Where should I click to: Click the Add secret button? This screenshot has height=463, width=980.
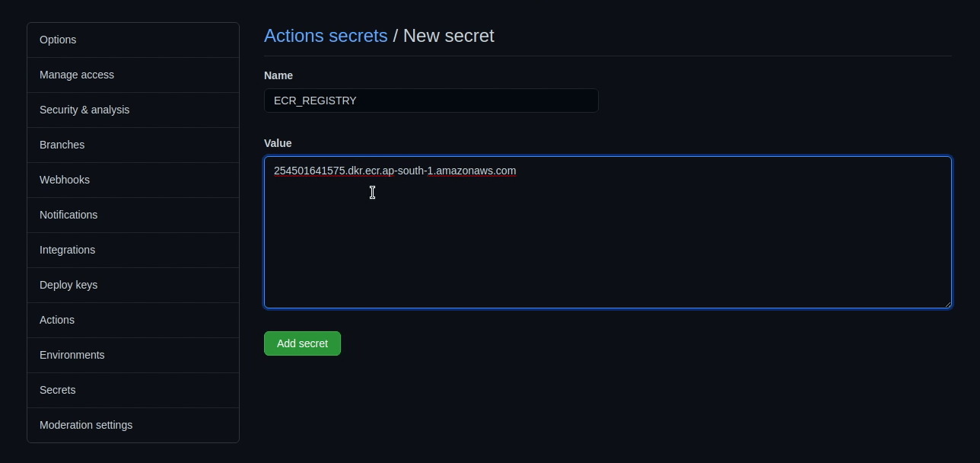click(302, 343)
